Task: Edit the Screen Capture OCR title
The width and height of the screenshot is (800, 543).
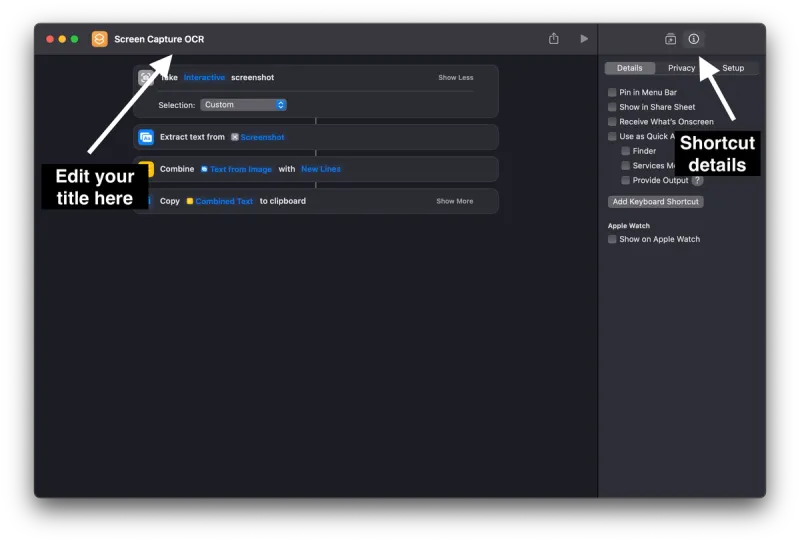Action: pos(159,39)
